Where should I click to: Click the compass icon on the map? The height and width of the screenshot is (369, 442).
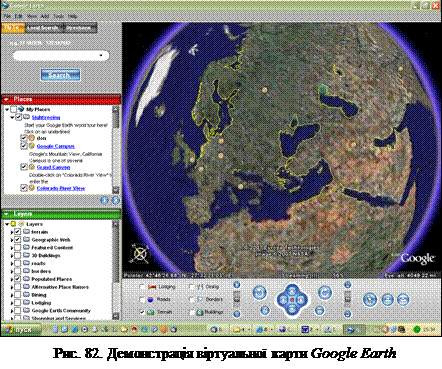pos(140,254)
